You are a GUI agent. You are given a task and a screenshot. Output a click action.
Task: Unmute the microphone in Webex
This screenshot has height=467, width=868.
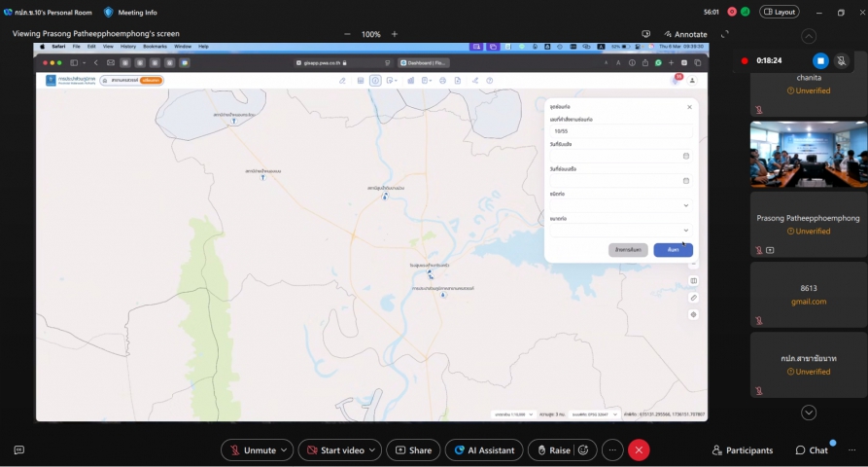pos(254,449)
